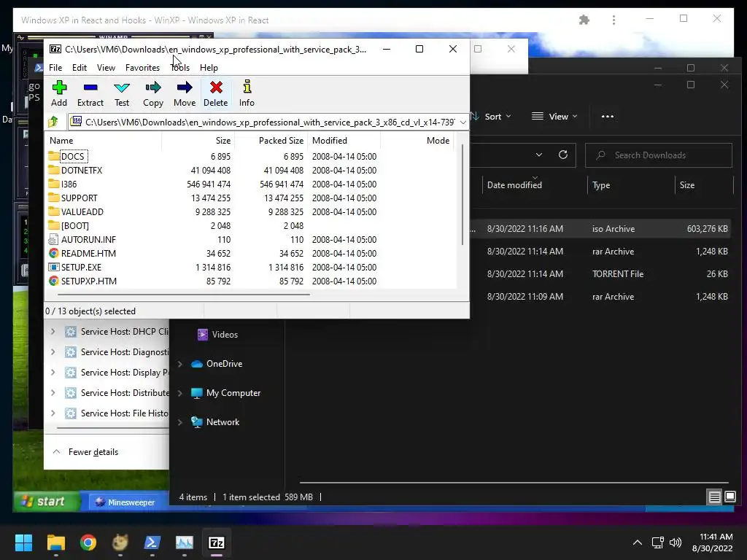The height and width of the screenshot is (560, 747).
Task: Open the Help menu
Action: (209, 68)
